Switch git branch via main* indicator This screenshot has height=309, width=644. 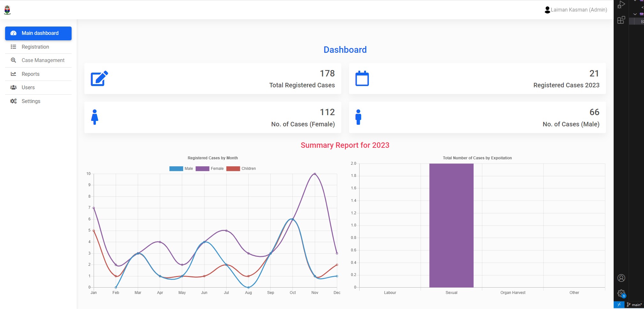point(634,305)
